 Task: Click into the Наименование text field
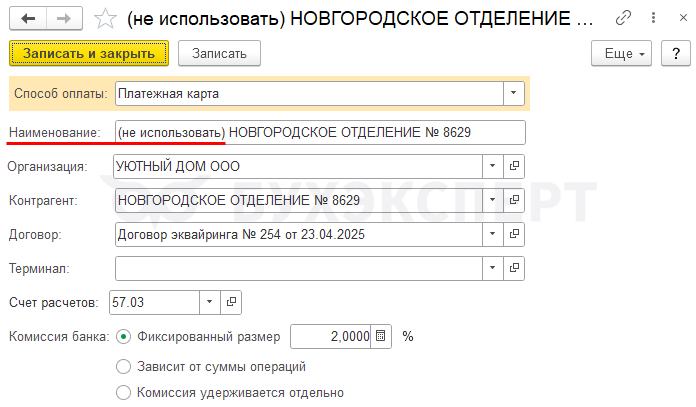[320, 132]
